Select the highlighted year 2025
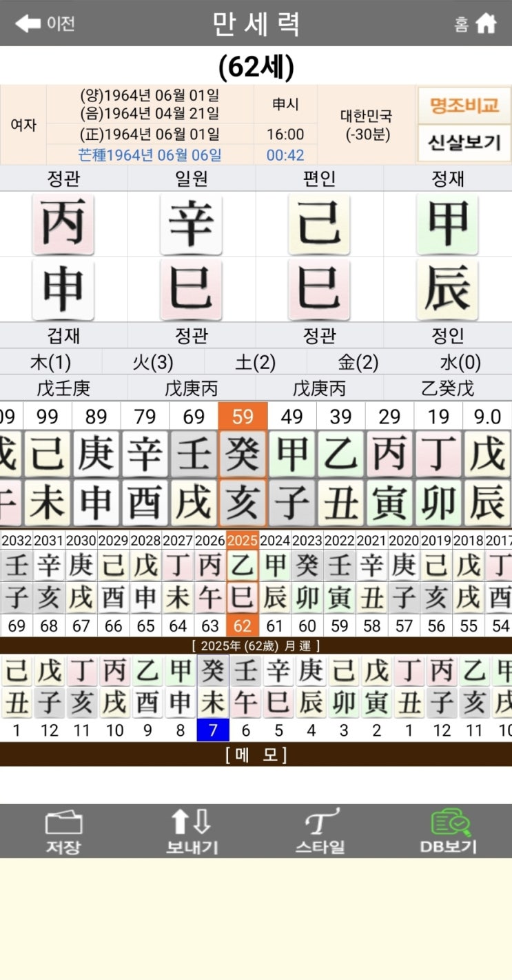This screenshot has width=512, height=980. point(243,540)
